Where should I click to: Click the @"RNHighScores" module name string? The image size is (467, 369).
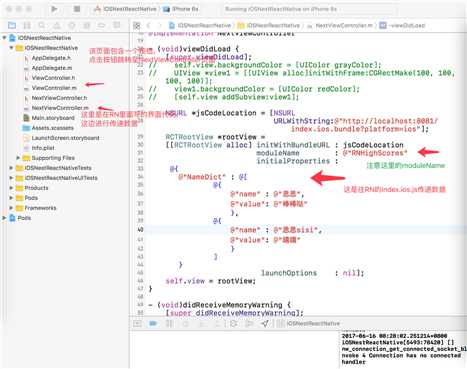tap(375, 153)
